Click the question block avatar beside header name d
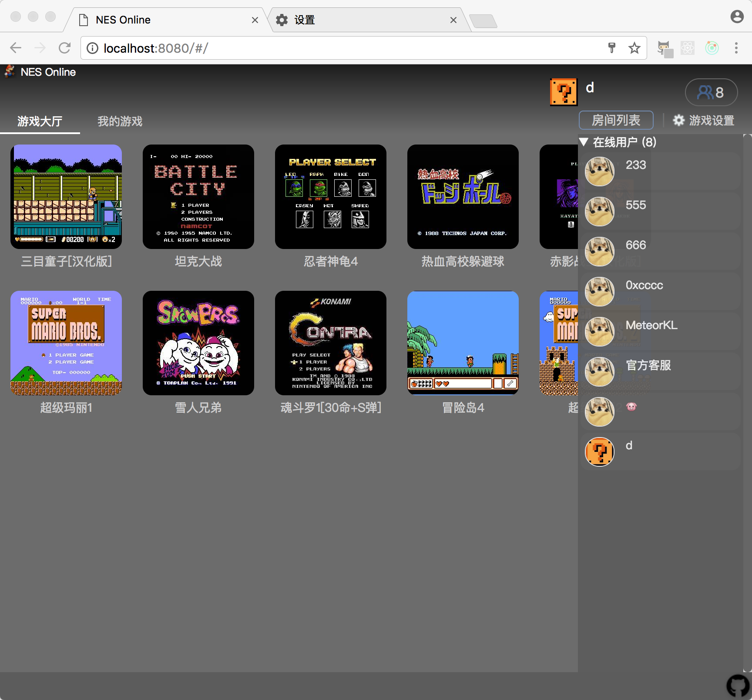Image resolution: width=752 pixels, height=700 pixels. [564, 92]
